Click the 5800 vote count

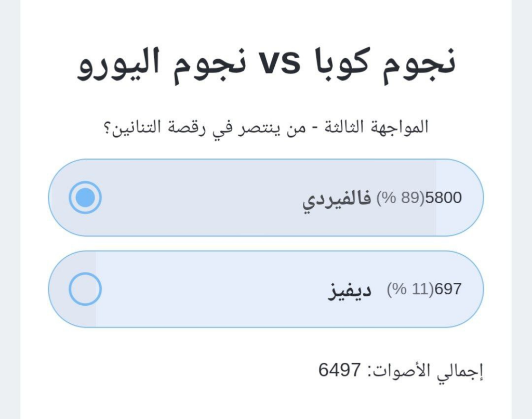click(443, 198)
